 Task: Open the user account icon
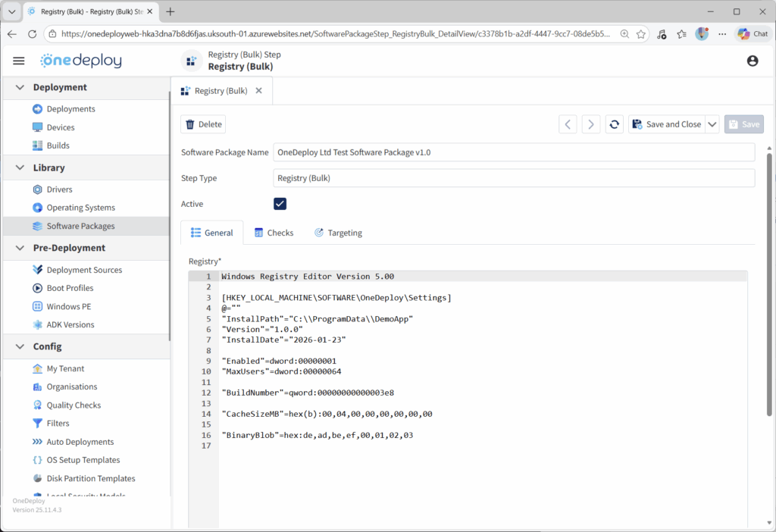coord(753,61)
